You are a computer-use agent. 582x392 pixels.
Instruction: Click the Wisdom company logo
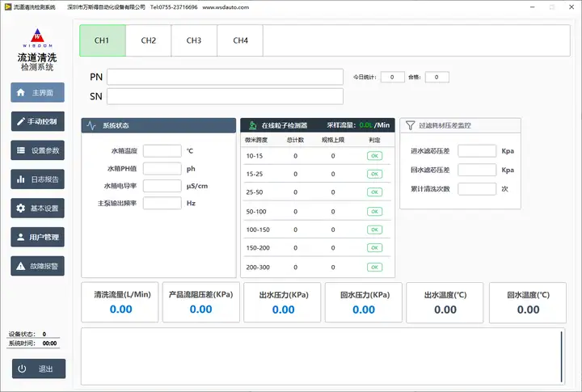(37, 38)
